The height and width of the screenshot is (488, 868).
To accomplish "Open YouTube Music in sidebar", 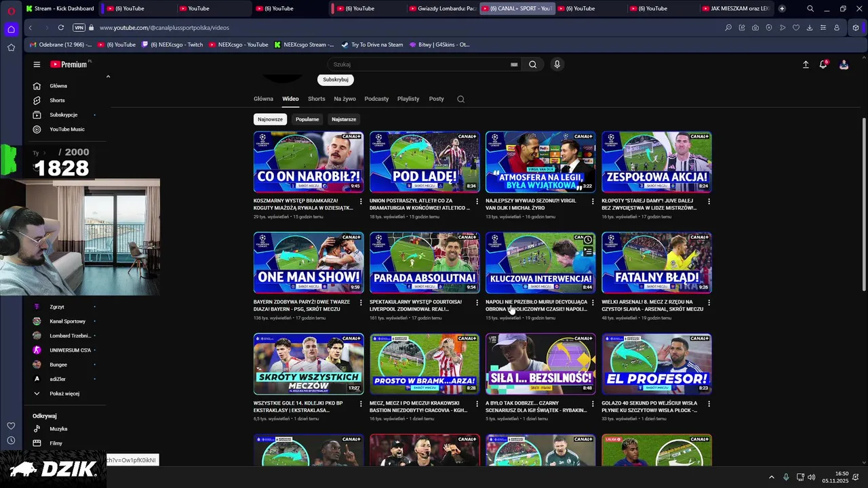I will coord(66,129).
